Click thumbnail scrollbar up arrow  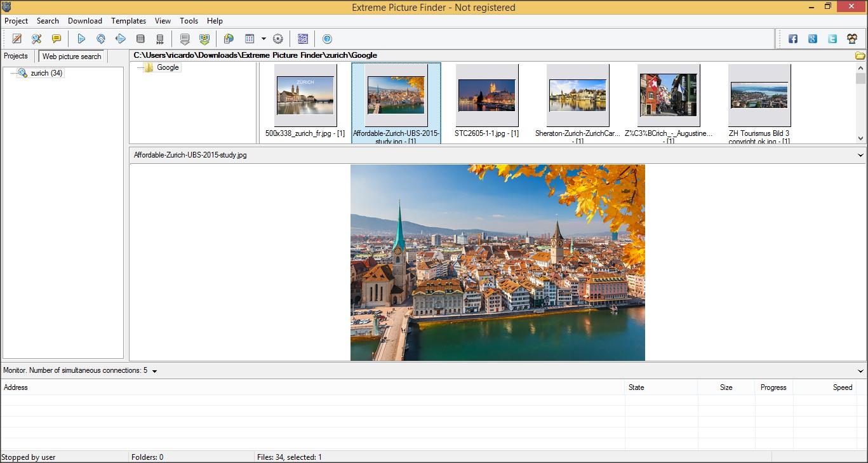coord(861,67)
